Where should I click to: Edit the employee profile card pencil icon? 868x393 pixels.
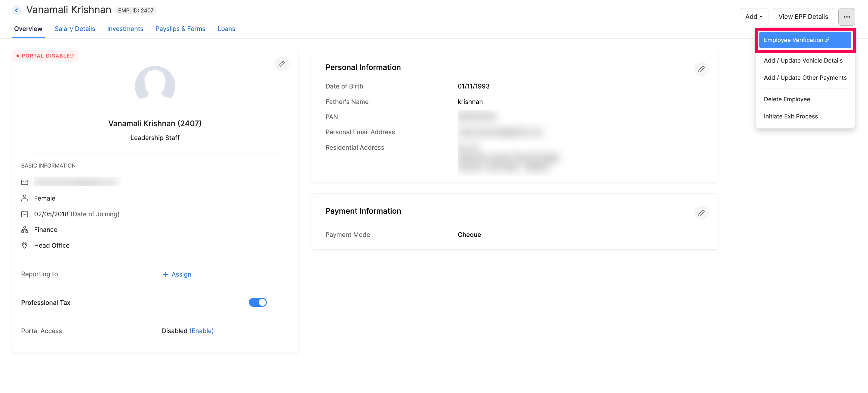tap(281, 64)
